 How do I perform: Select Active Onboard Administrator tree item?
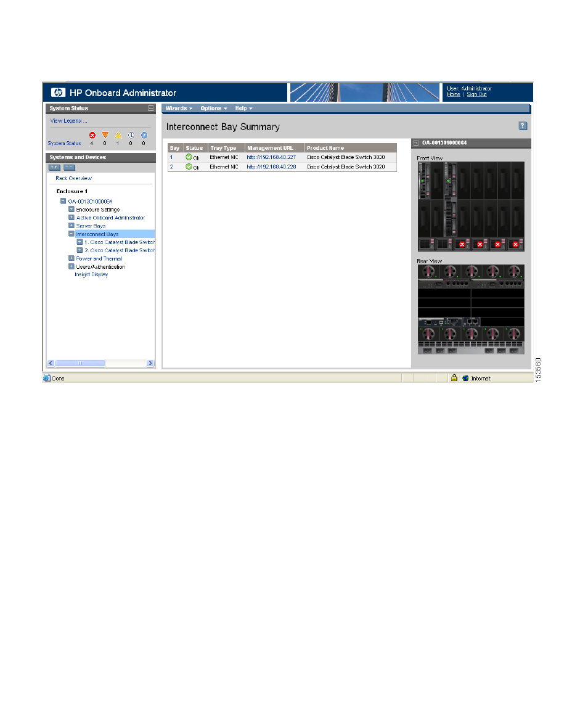[x=110, y=218]
